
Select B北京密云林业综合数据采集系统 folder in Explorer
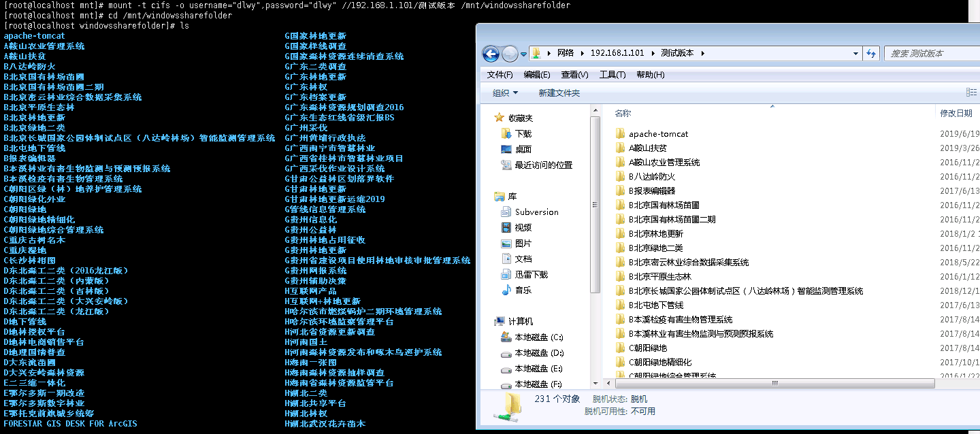pyautogui.click(x=689, y=262)
